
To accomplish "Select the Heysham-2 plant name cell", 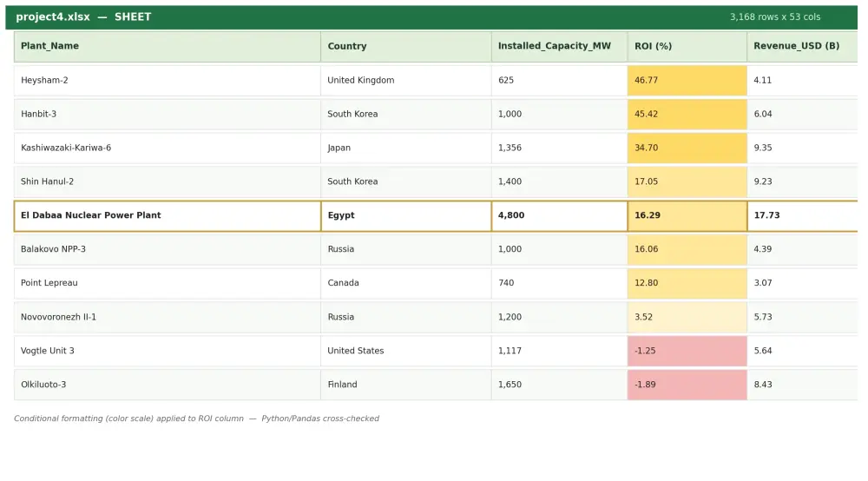I will [168, 81].
